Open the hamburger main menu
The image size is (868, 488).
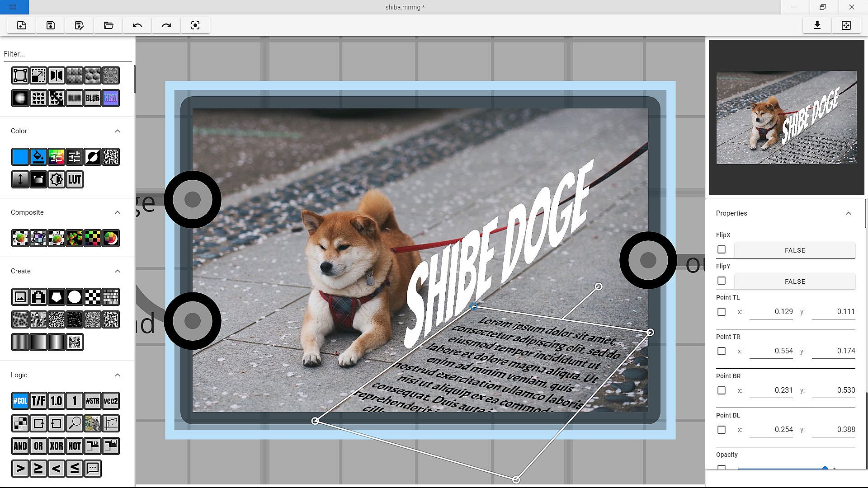click(x=13, y=7)
